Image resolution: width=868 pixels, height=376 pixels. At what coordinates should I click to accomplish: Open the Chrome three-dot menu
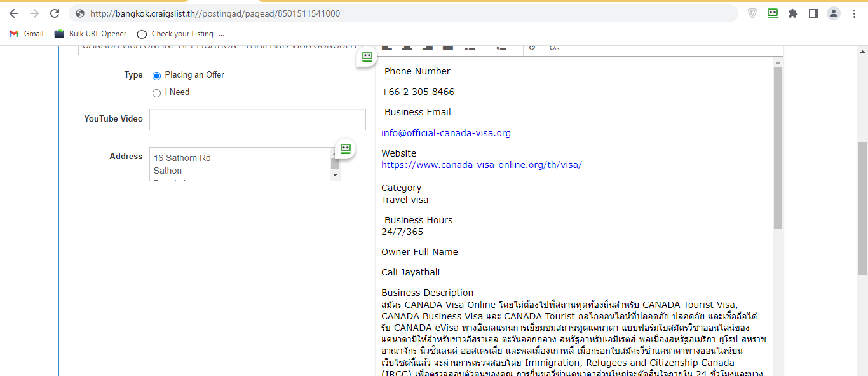point(854,13)
